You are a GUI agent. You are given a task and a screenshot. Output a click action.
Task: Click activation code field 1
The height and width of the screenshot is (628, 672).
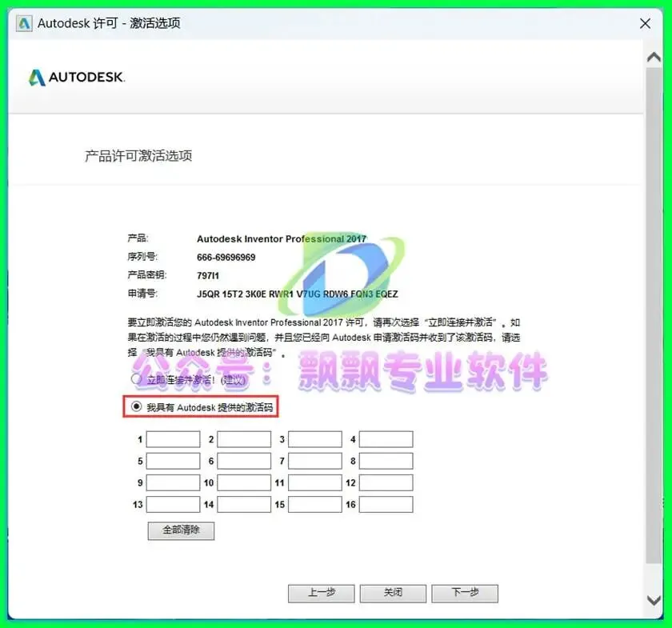point(173,439)
